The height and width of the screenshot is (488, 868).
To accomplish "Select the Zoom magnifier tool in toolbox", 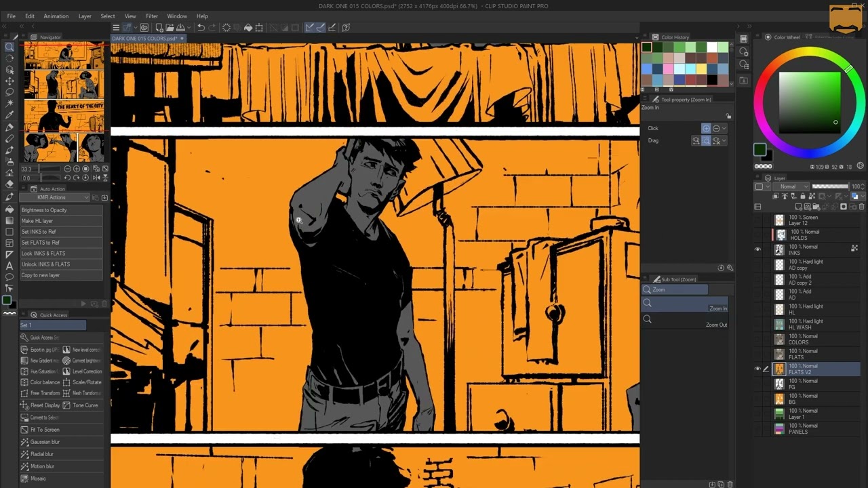I will pyautogui.click(x=9, y=47).
